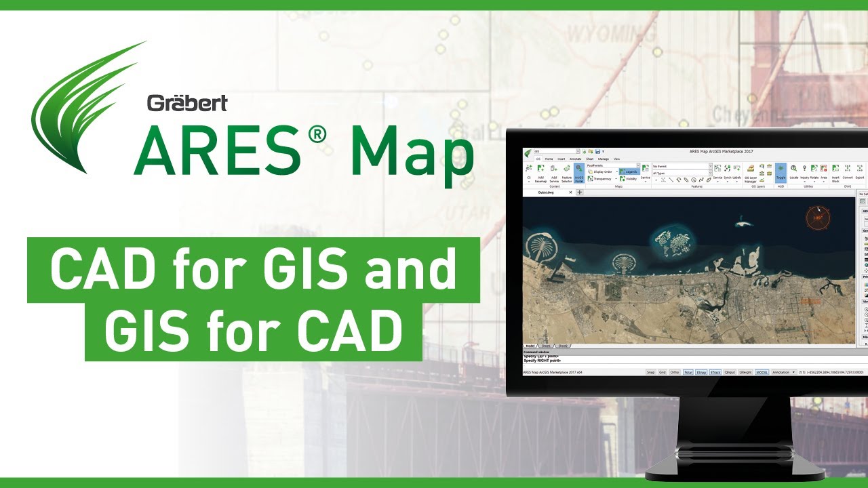Click Save icon in quick access toolbar
Viewport: 868px width, 488px height.
(x=597, y=151)
